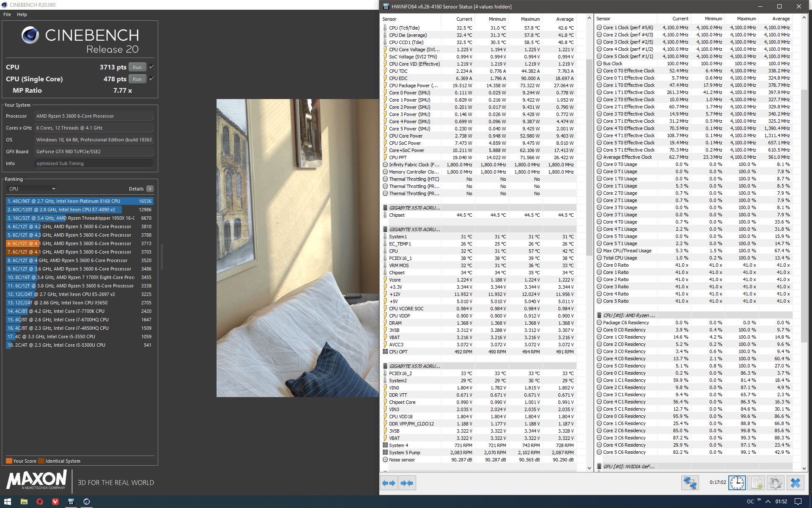Open File Explorer from taskbar
Image resolution: width=812 pixels, height=508 pixels.
pos(24,502)
